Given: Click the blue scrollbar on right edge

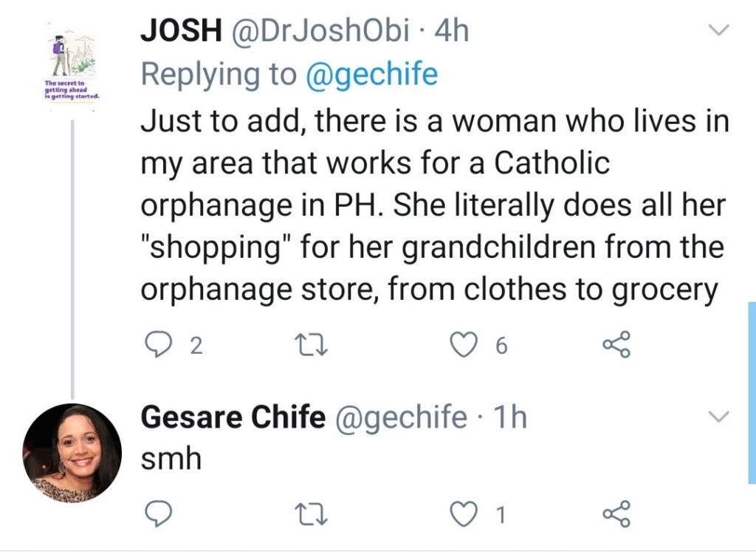Looking at the screenshot, I should click(752, 392).
